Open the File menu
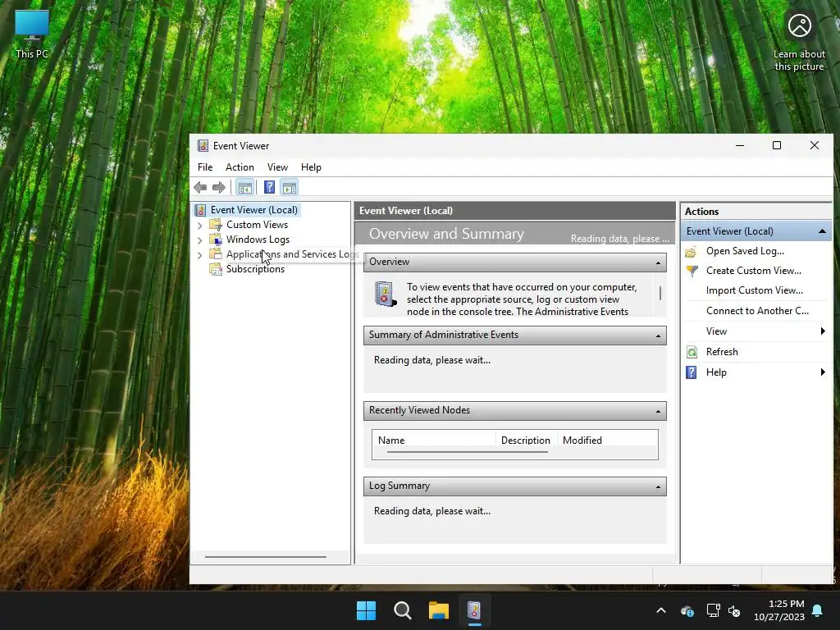840x630 pixels. pos(204,167)
